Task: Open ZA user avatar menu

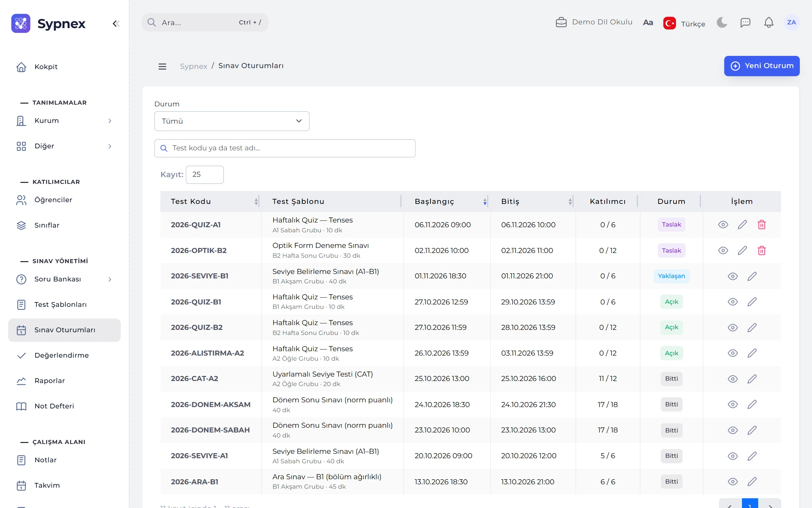Action: pyautogui.click(x=791, y=22)
